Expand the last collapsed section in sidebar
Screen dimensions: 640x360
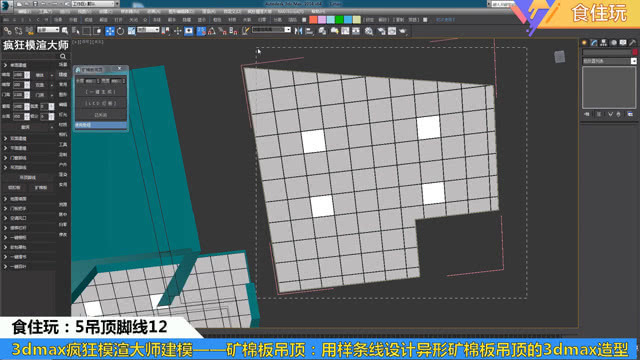(x=6, y=267)
